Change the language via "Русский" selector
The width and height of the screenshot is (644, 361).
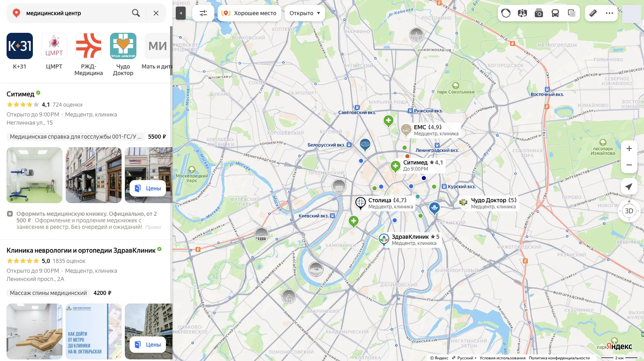click(x=465, y=358)
